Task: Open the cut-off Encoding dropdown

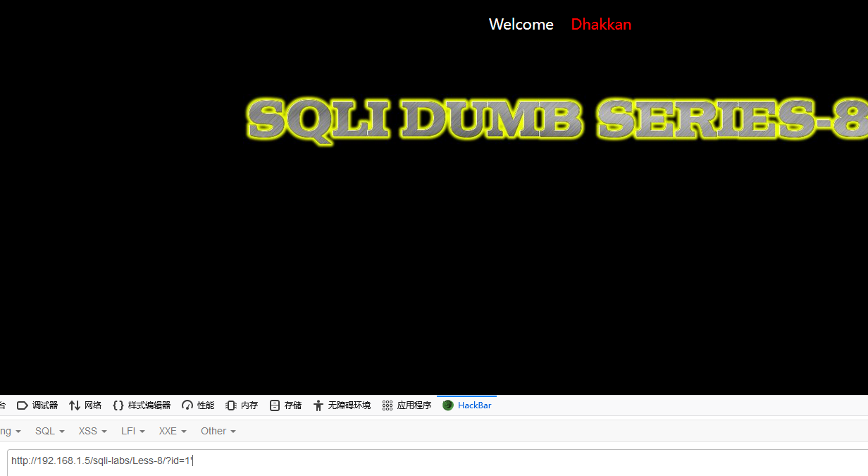Action: click(x=10, y=431)
